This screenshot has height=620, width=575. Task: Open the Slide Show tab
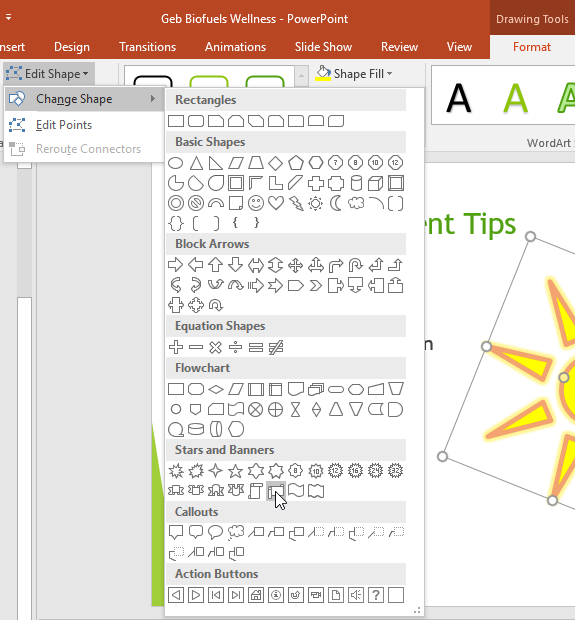coord(323,47)
